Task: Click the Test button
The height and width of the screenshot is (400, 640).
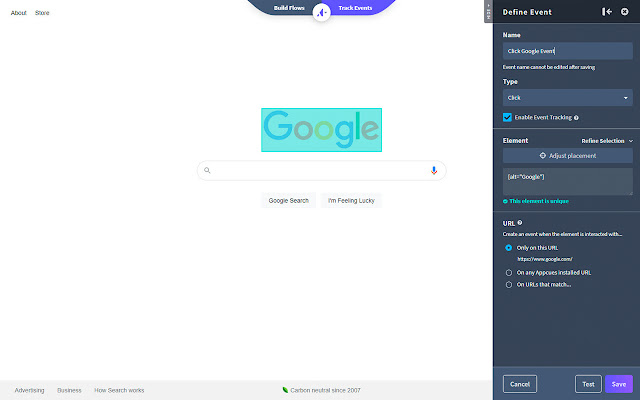Action: [588, 384]
